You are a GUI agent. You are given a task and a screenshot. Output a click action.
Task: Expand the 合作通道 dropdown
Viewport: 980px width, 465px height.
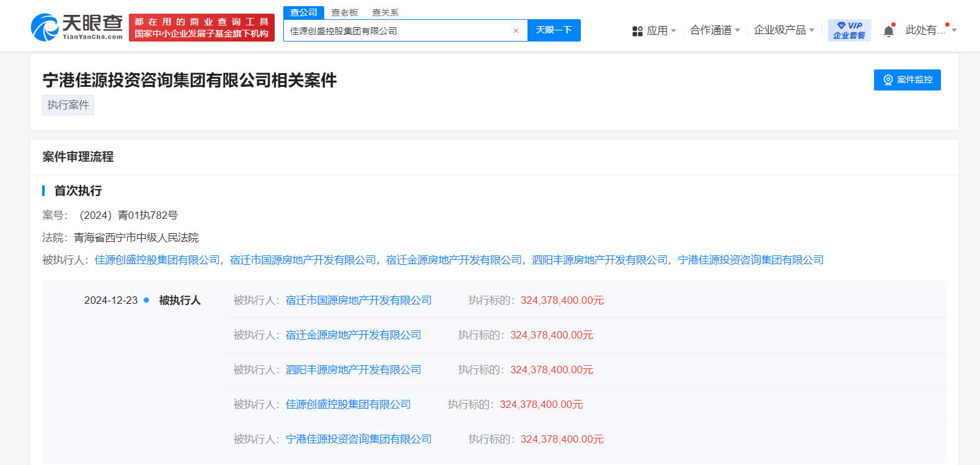coord(715,30)
